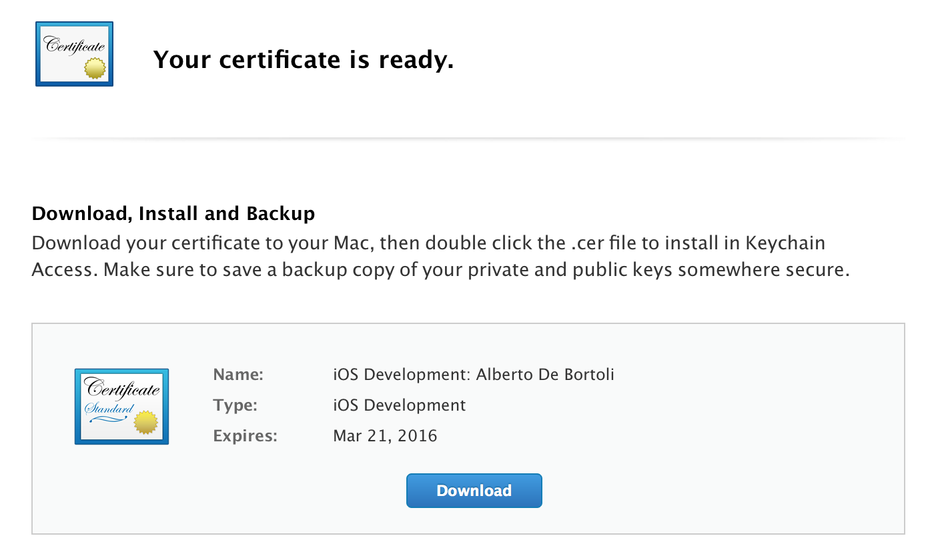Click the 'Your certificate is ready' heading

(x=304, y=59)
